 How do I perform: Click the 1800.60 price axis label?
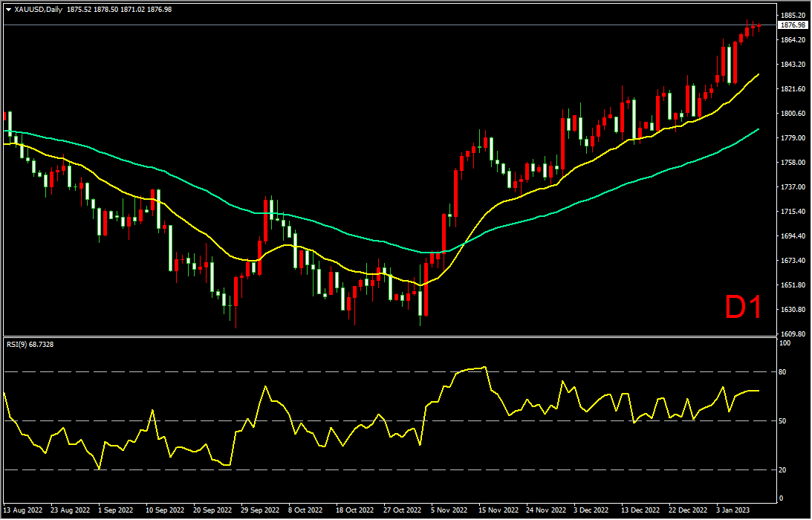click(793, 114)
